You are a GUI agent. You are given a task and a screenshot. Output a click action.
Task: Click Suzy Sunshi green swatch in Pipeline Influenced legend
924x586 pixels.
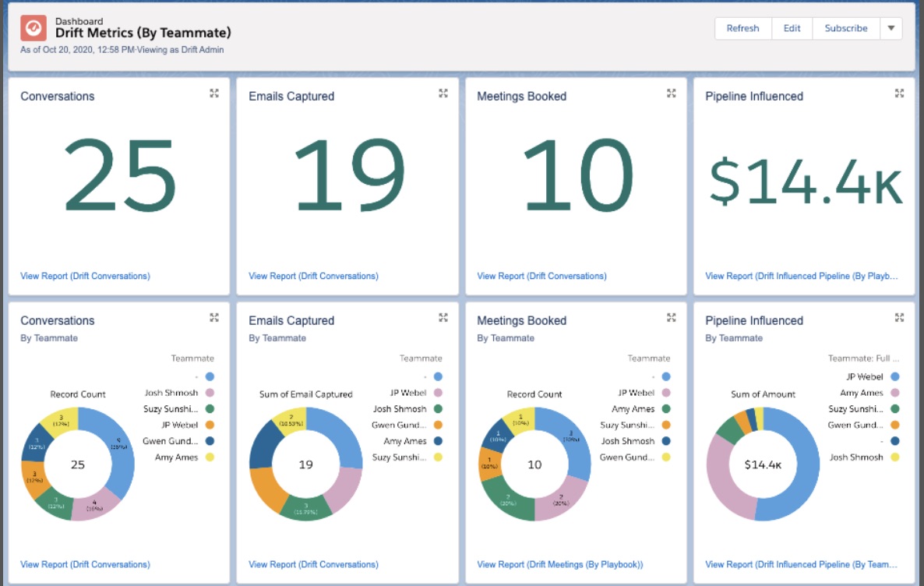tap(894, 408)
